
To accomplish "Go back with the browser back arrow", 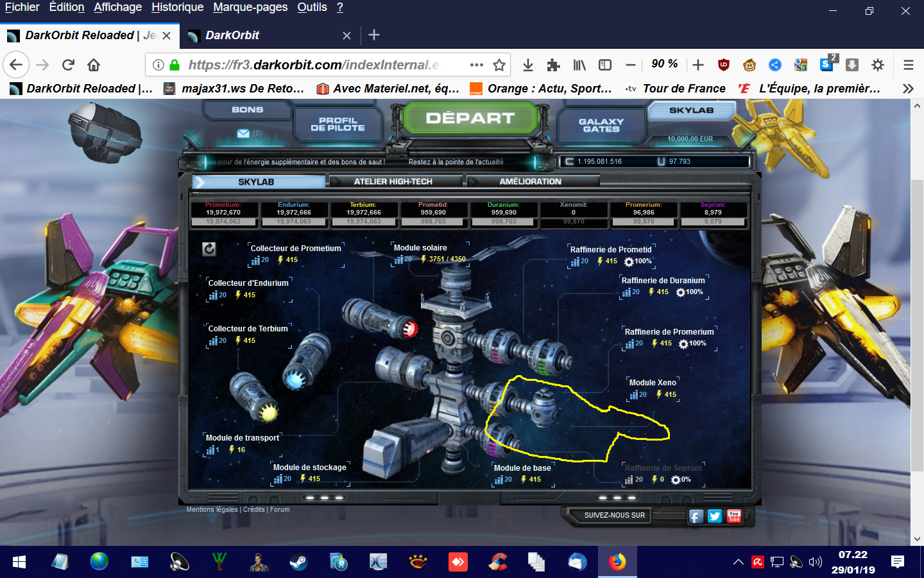I will (x=16, y=65).
